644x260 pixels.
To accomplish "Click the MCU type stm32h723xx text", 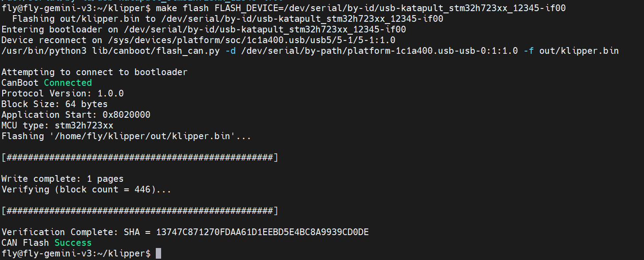I will pos(84,125).
